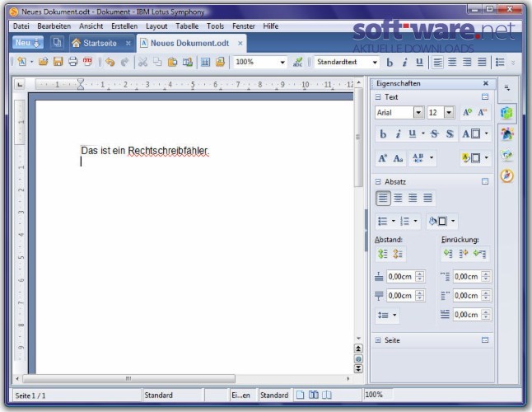This screenshot has width=532, height=412.
Task: Switch to book view in the status bar
Action: tap(326, 395)
